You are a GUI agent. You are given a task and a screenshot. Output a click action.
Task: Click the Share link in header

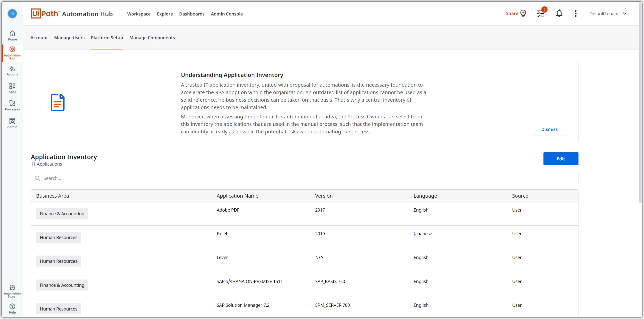512,13
